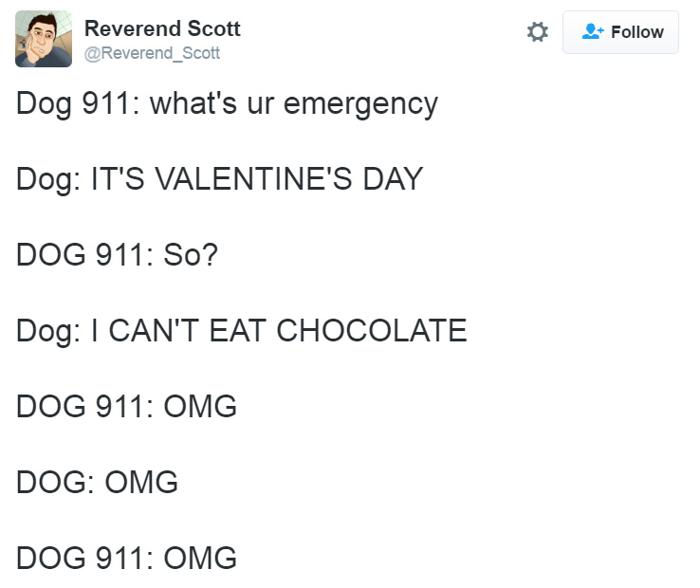Click the "DOG 911: So?" line
This screenshot has height=588, width=700.
(117, 254)
